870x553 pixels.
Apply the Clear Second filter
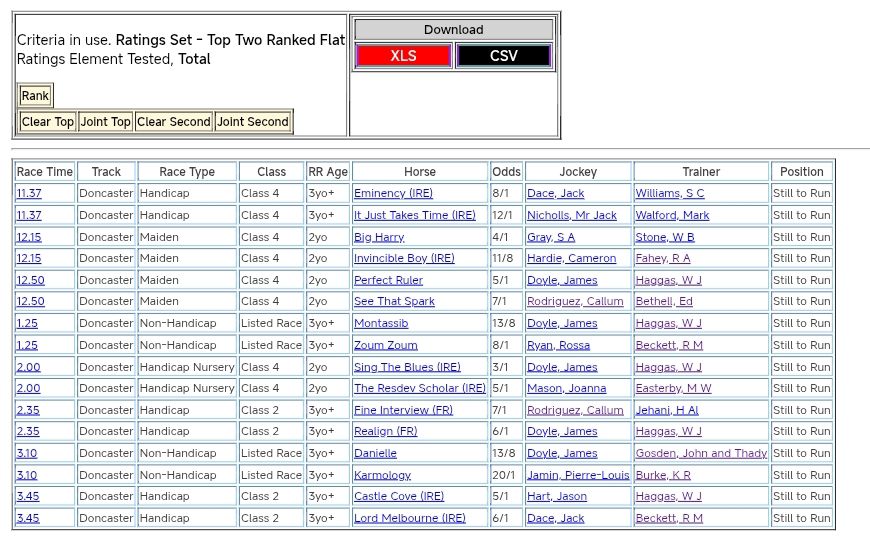point(174,122)
